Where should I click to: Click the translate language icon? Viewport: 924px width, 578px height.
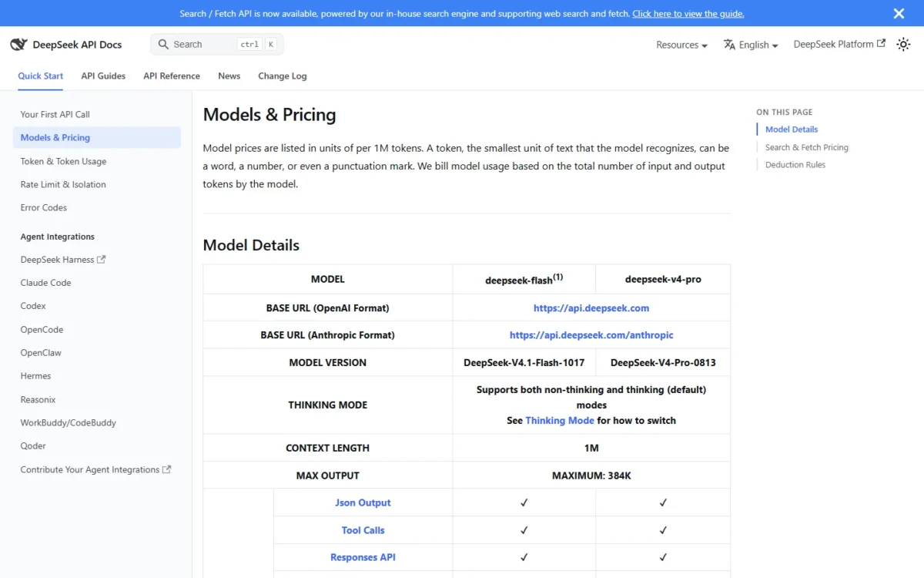[x=729, y=45]
